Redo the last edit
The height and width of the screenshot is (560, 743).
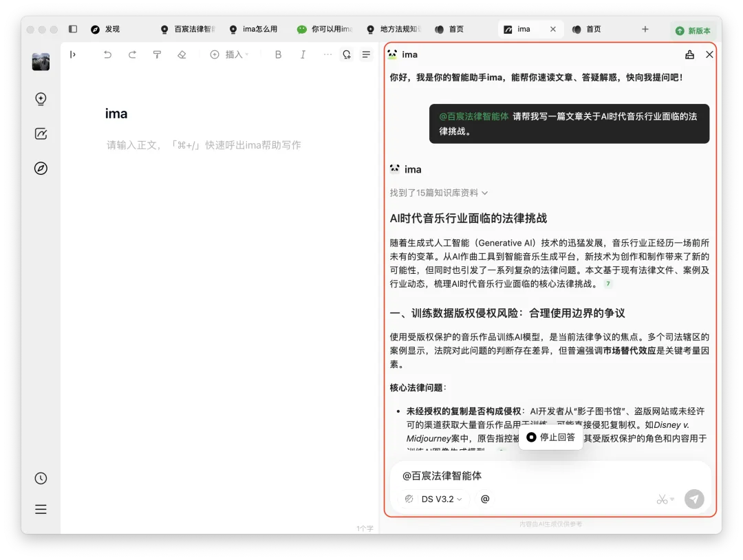tap(132, 54)
